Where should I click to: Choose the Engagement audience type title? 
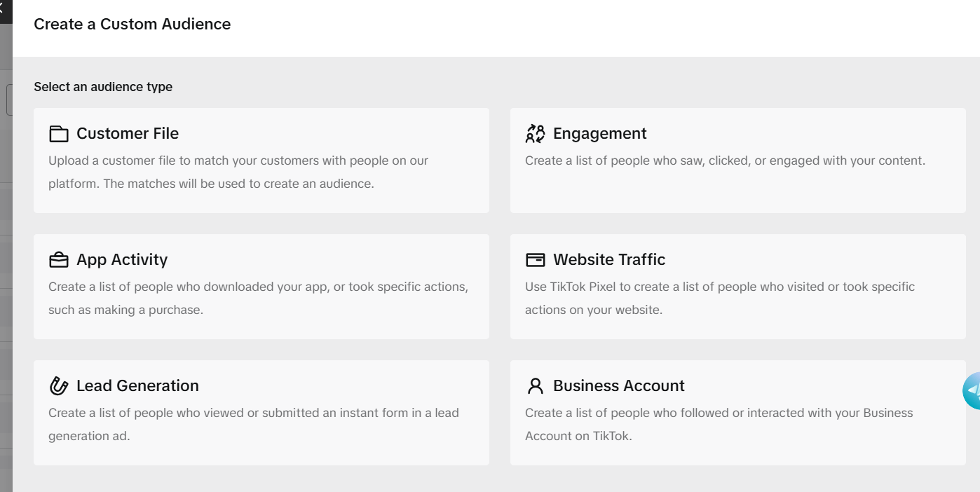599,133
